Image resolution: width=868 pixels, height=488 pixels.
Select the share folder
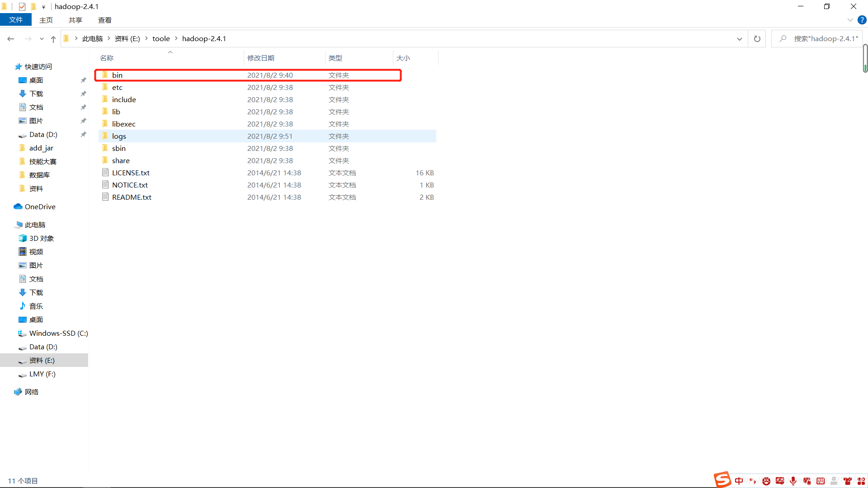pyautogui.click(x=267, y=160)
